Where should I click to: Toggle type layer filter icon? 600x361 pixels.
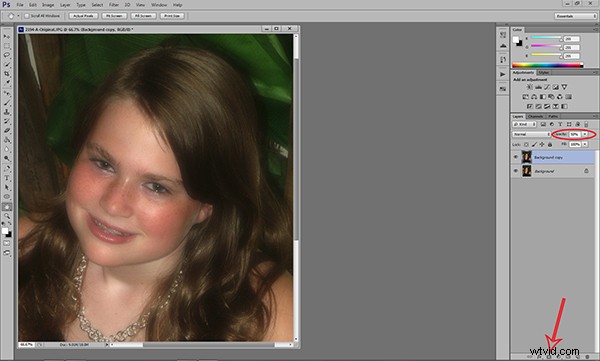[560, 124]
